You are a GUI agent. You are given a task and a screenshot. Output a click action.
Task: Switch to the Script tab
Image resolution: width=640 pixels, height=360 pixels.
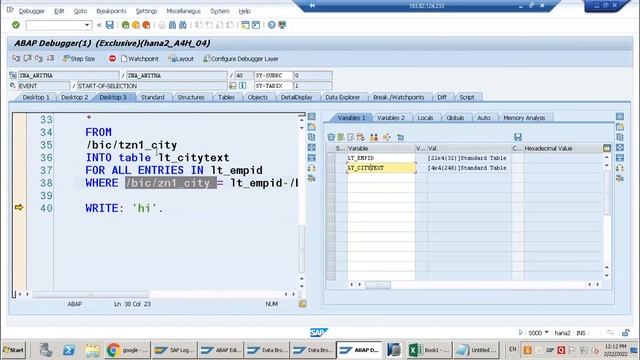(467, 97)
